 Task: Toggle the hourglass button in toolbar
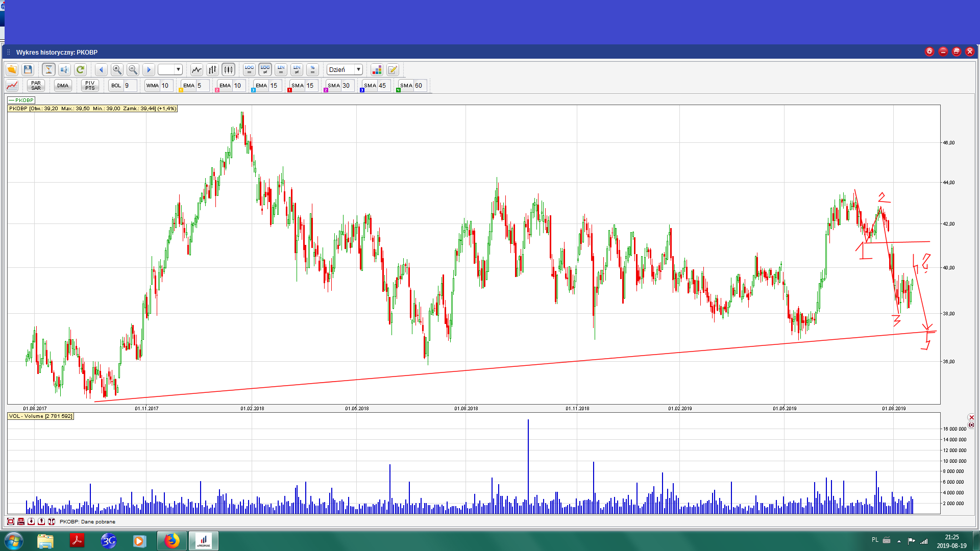click(48, 69)
